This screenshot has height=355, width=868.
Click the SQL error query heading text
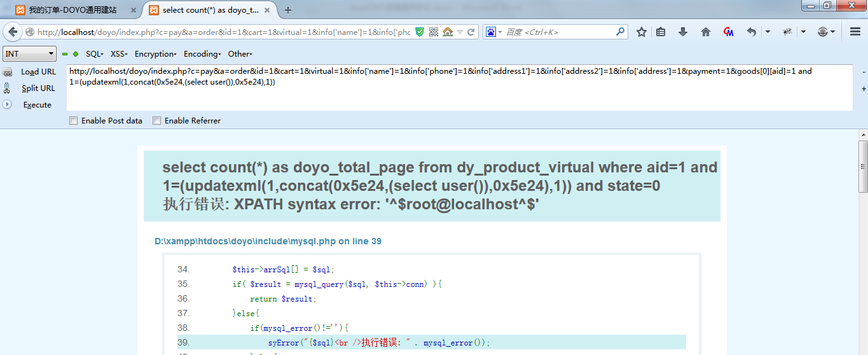click(x=440, y=176)
